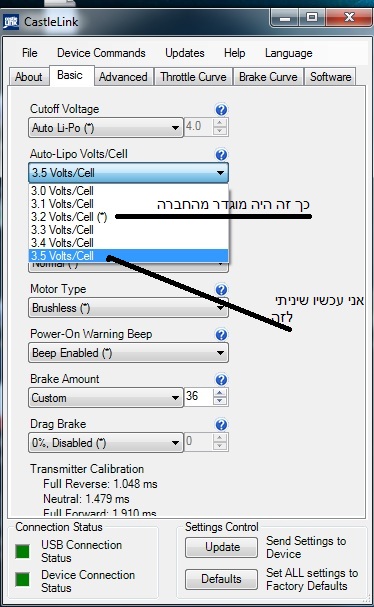Open the Language menu
Viewport: 374px width, 607px height.
tap(288, 53)
